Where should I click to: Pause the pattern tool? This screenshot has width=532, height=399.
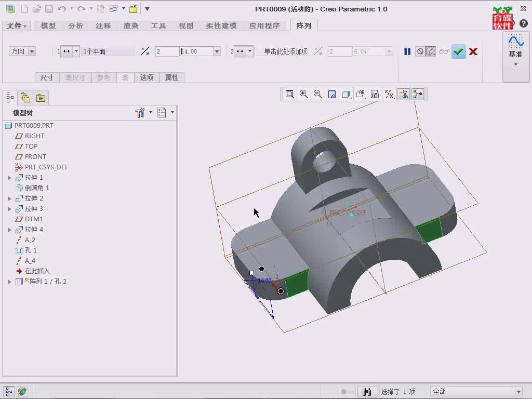click(x=407, y=51)
